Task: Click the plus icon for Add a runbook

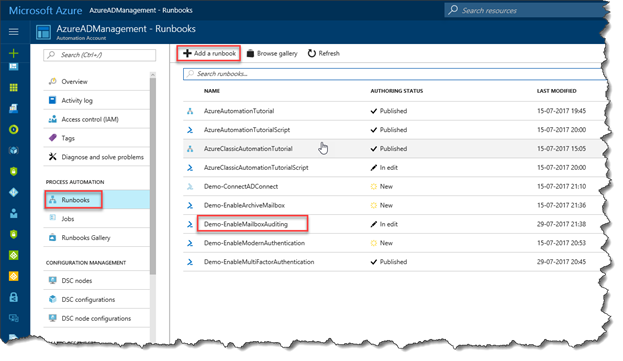Action: [x=187, y=53]
